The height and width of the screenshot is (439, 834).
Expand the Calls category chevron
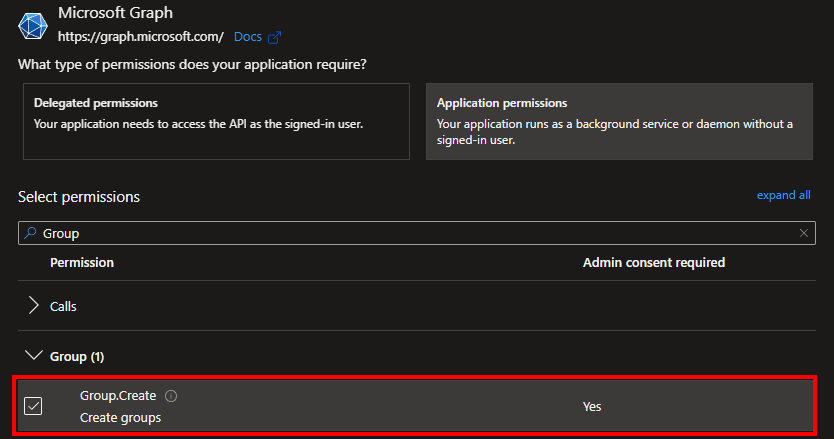coord(33,306)
